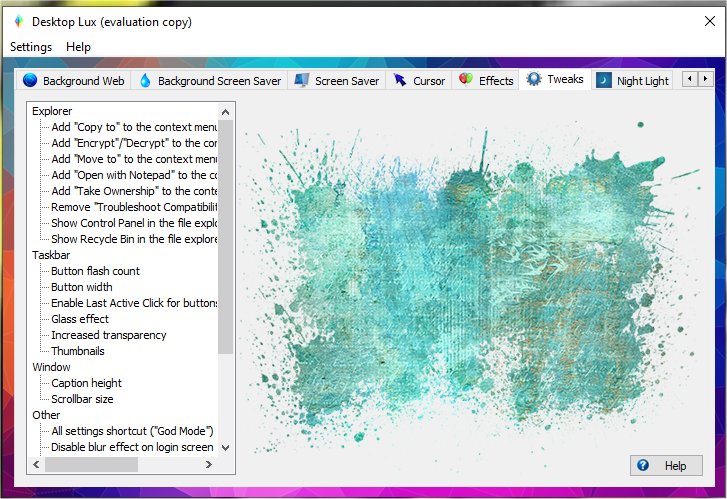
Task: Select Button width tweak
Action: coord(82,287)
